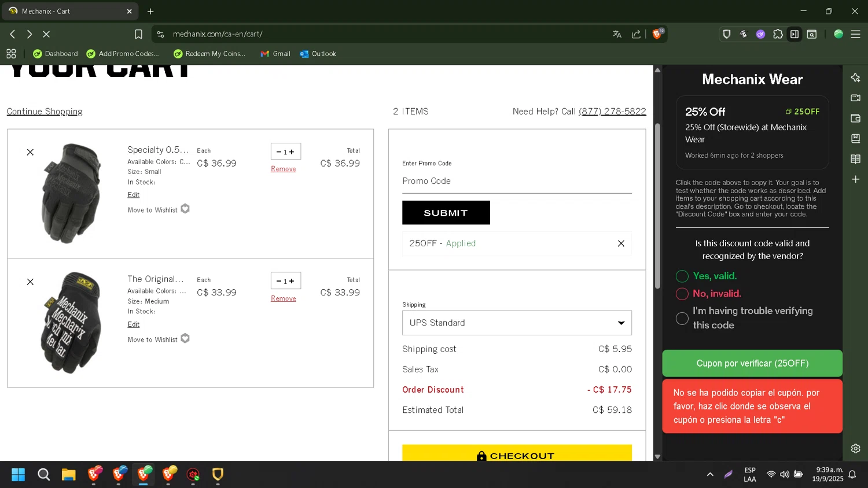Screen dimensions: 868x488
Task: Click the address bar URL
Action: 218,34
